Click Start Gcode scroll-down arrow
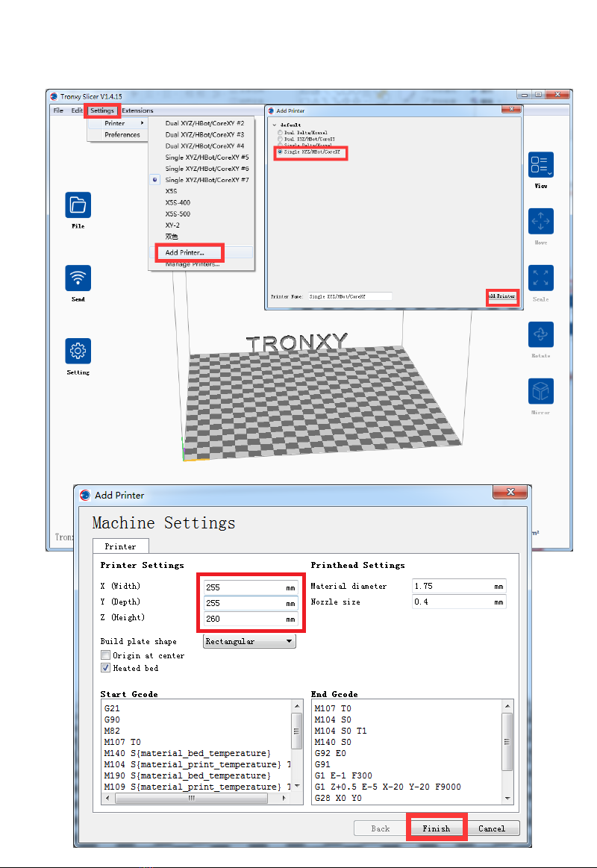Screen dimensions: 597x868 [297, 787]
